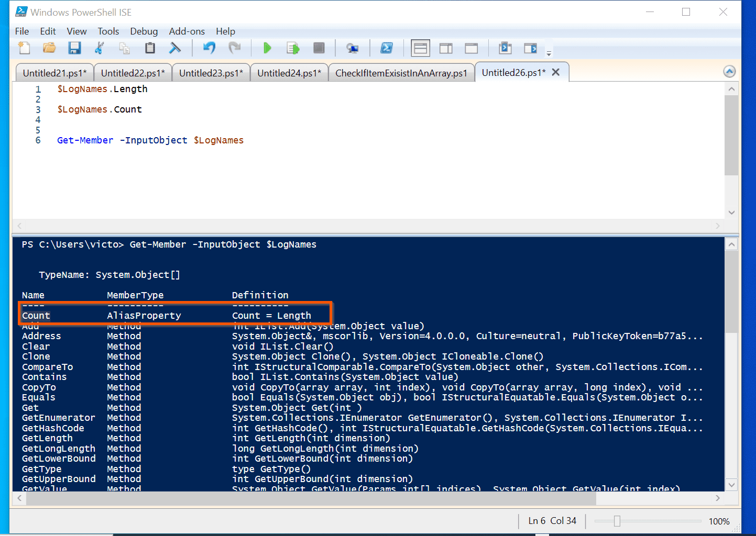Open New Remote PowerShell Tab icon
The width and height of the screenshot is (756, 536).
tap(353, 48)
